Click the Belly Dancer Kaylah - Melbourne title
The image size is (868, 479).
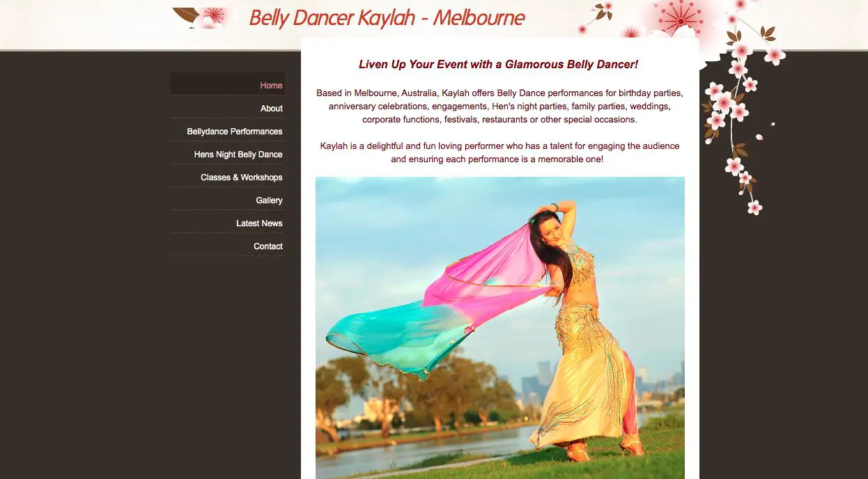pos(387,18)
